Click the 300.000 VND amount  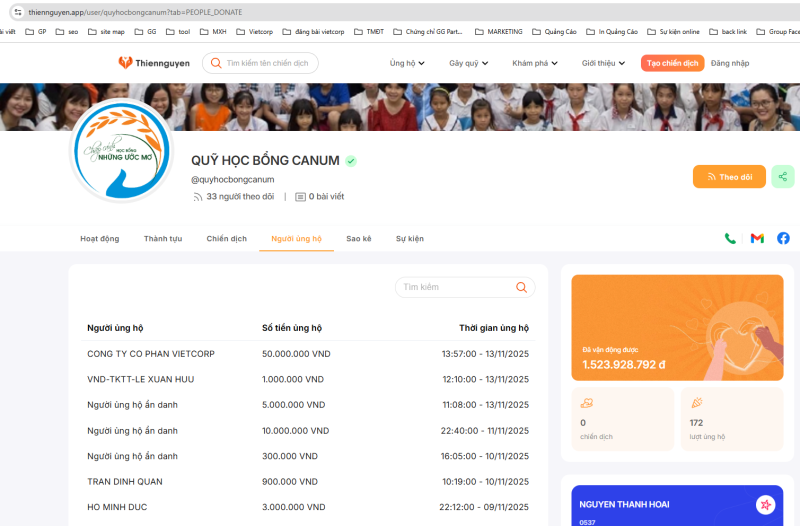pos(290,456)
